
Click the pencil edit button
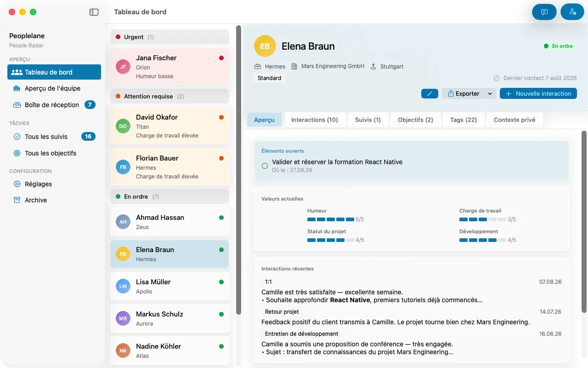[430, 93]
